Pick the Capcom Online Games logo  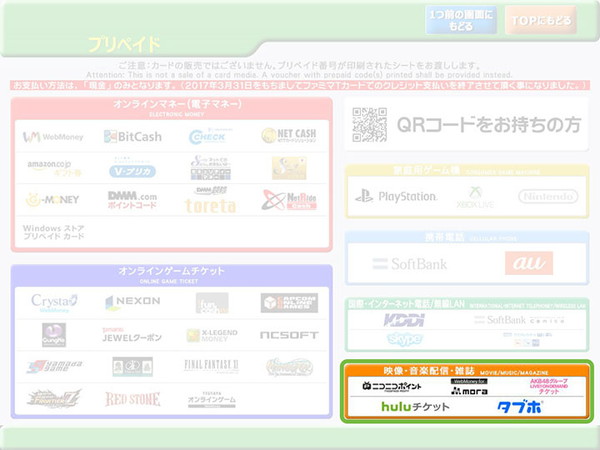[289, 303]
